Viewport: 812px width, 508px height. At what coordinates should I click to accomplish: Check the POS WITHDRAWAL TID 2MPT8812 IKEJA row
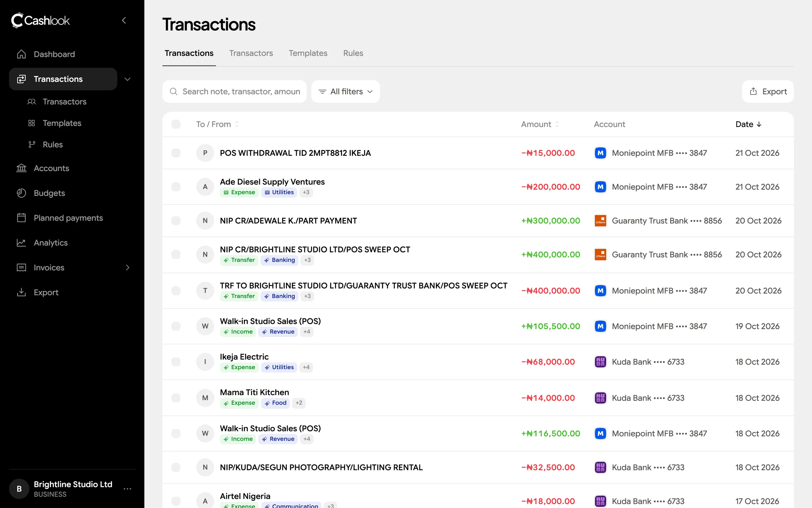pos(176,153)
